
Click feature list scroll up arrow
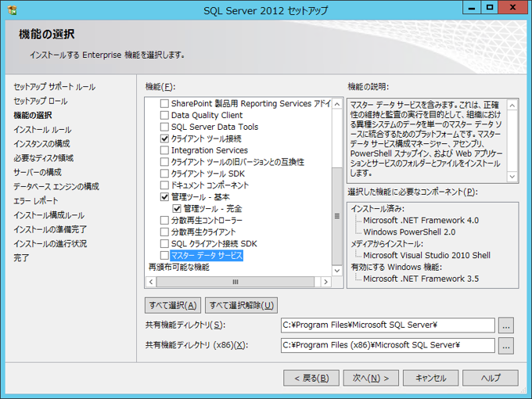coord(337,104)
